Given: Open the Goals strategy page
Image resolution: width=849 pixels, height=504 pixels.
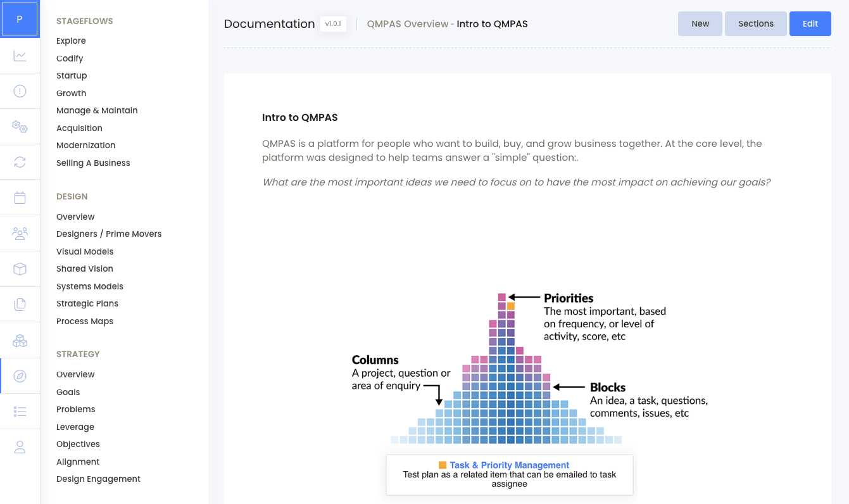Looking at the screenshot, I should 68,392.
